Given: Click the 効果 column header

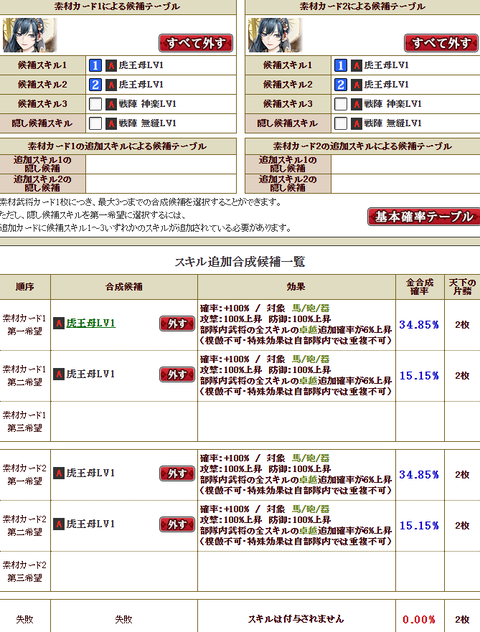Looking at the screenshot, I should click(296, 287).
